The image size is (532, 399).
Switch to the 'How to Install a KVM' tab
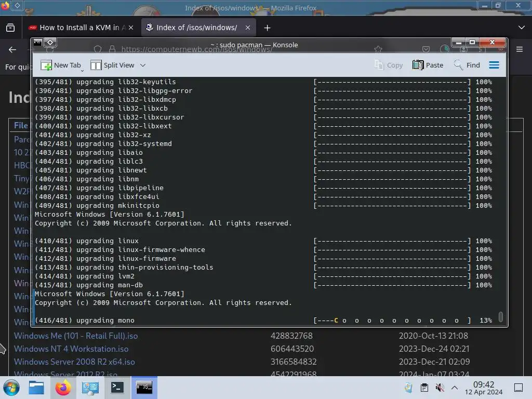pyautogui.click(x=82, y=28)
